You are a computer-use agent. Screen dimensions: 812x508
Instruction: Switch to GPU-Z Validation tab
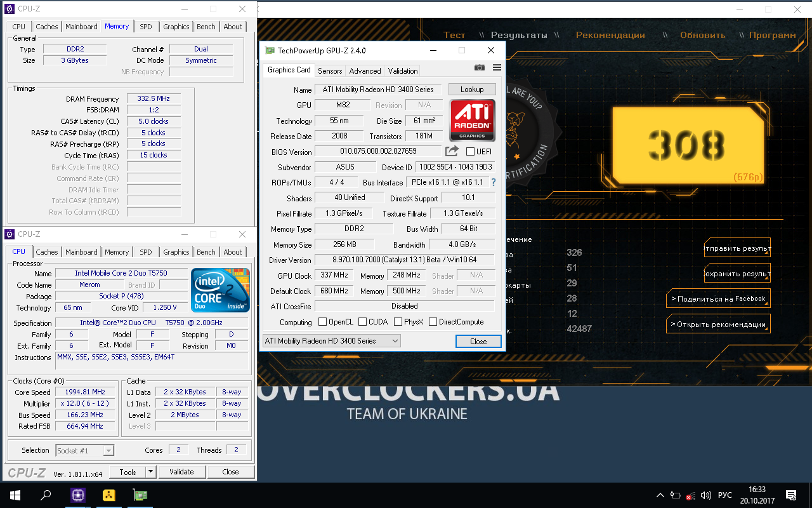click(403, 71)
